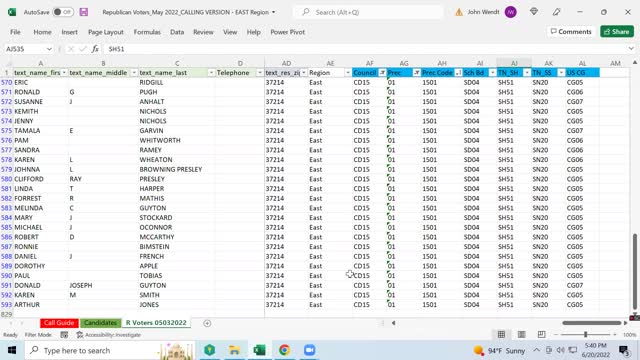Click the Comments button
640x360 pixels.
(x=571, y=31)
